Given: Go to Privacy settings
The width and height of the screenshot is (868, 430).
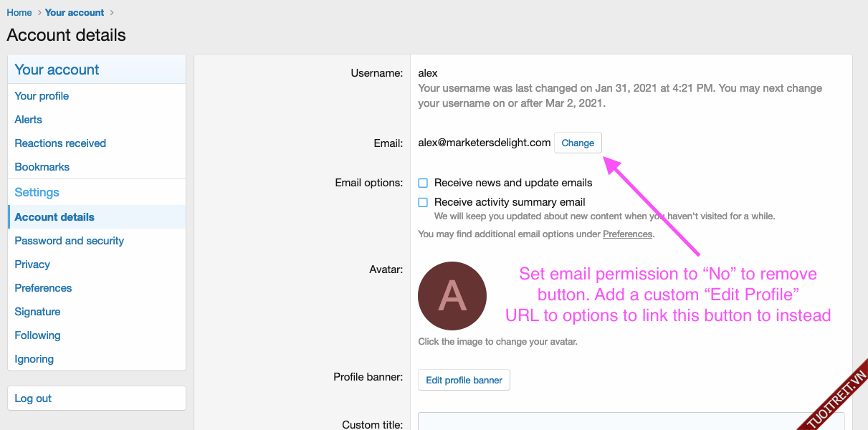Looking at the screenshot, I should pyautogui.click(x=32, y=264).
